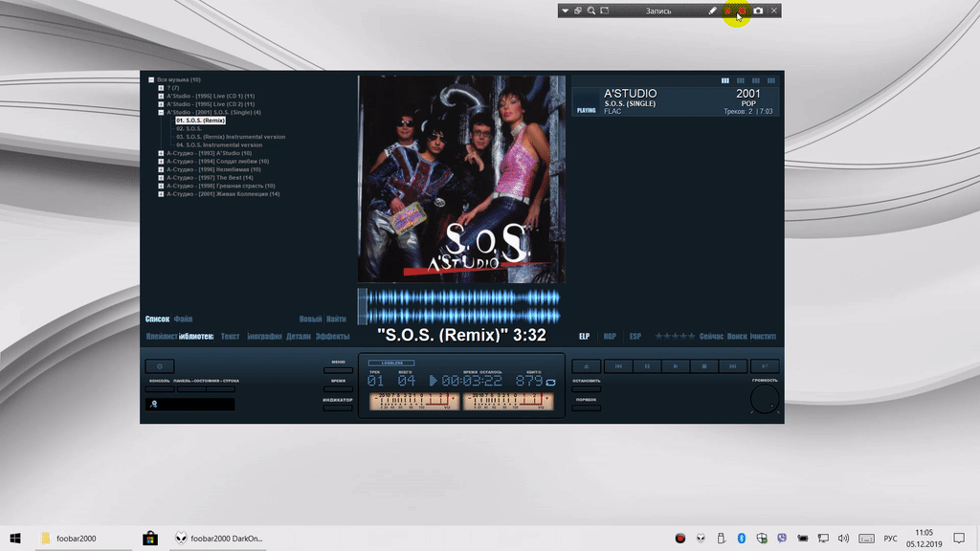This screenshot has height=551, width=980.
Task: Click the Eject button on the deck
Action: (586, 365)
